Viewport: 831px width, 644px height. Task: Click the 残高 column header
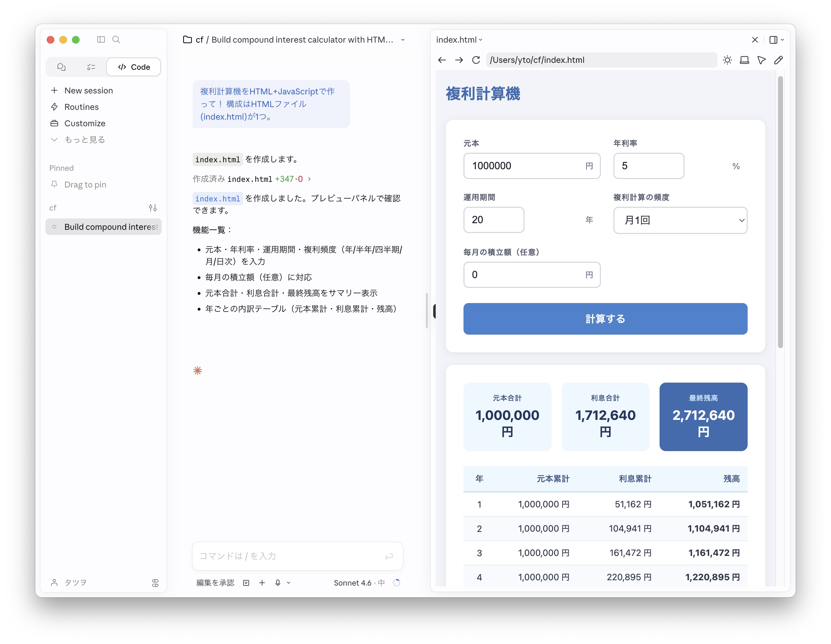[x=731, y=479]
